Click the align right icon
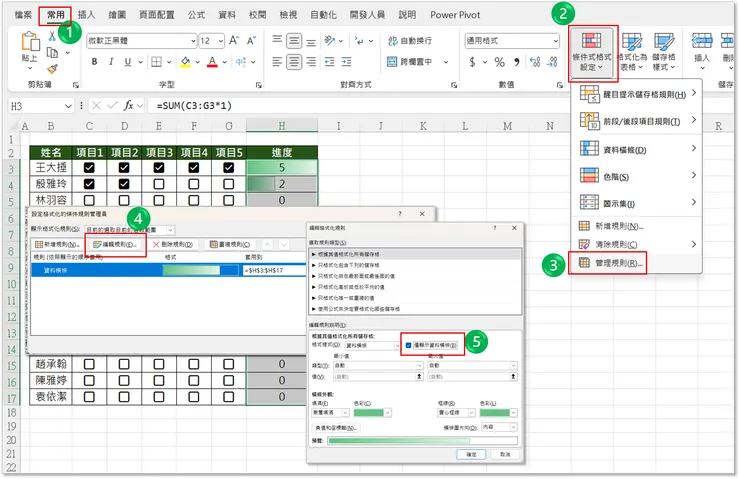 click(x=311, y=62)
